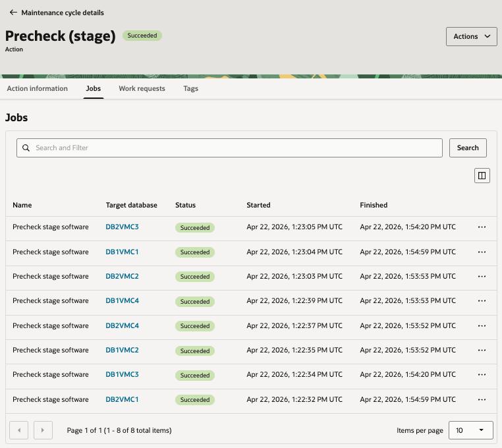Open the Work requests tab
The height and width of the screenshot is (448, 502).
[142, 88]
